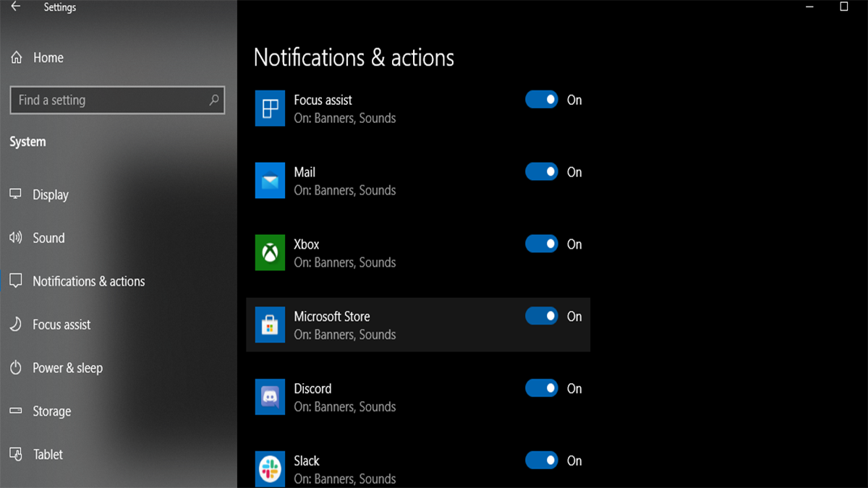This screenshot has width=868, height=488.
Task: Switch off Xbox notifications toggle
Action: (x=541, y=244)
